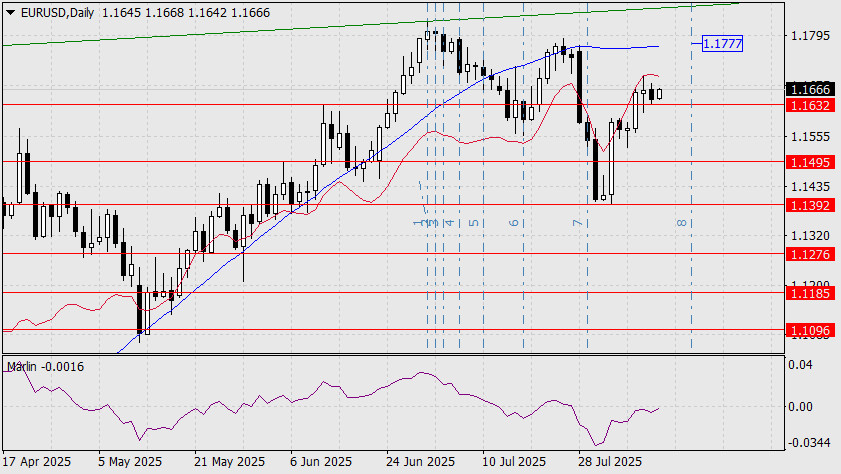Click the 1.1555 price axis value

click(x=810, y=137)
